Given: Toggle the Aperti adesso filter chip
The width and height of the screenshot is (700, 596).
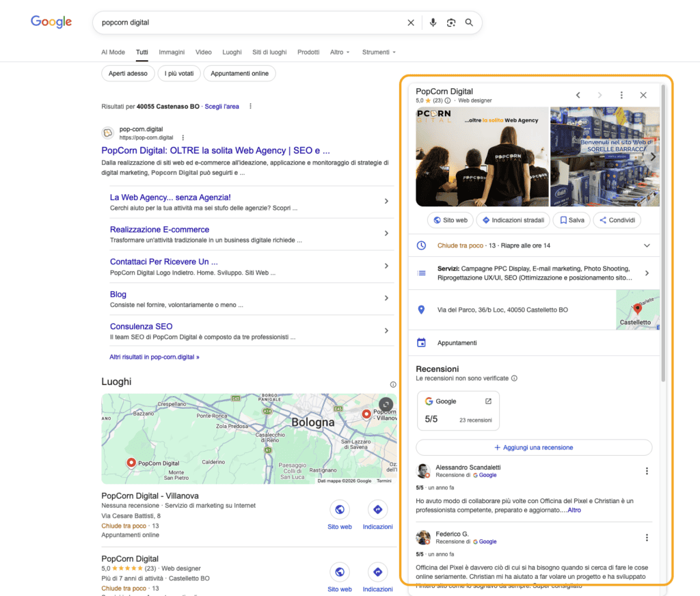Looking at the screenshot, I should pyautogui.click(x=128, y=73).
